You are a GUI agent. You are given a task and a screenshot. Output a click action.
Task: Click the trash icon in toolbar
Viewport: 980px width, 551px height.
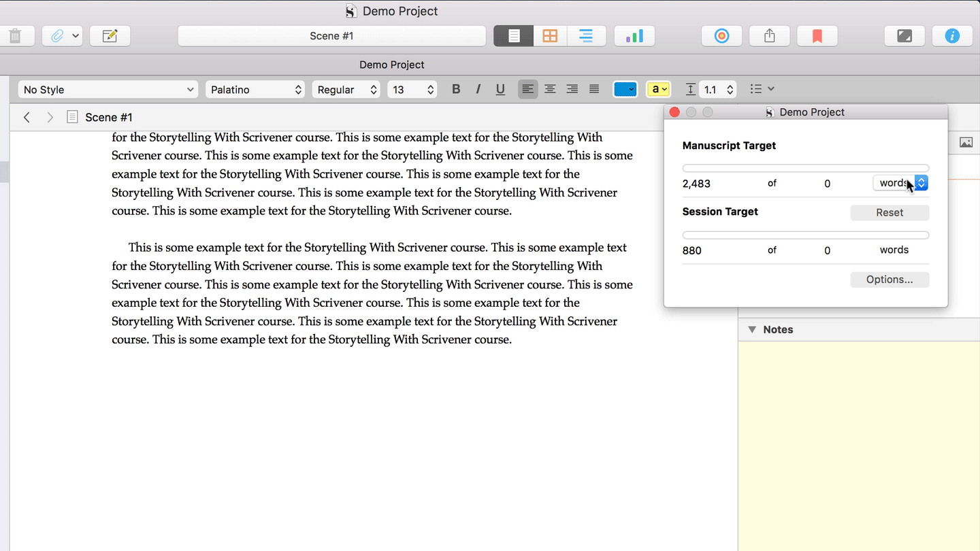tap(15, 36)
